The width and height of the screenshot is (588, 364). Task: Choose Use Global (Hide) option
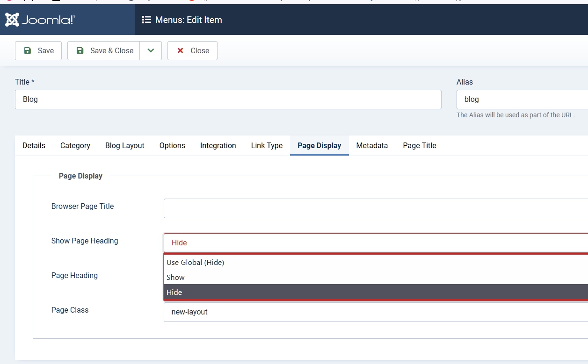(x=196, y=262)
